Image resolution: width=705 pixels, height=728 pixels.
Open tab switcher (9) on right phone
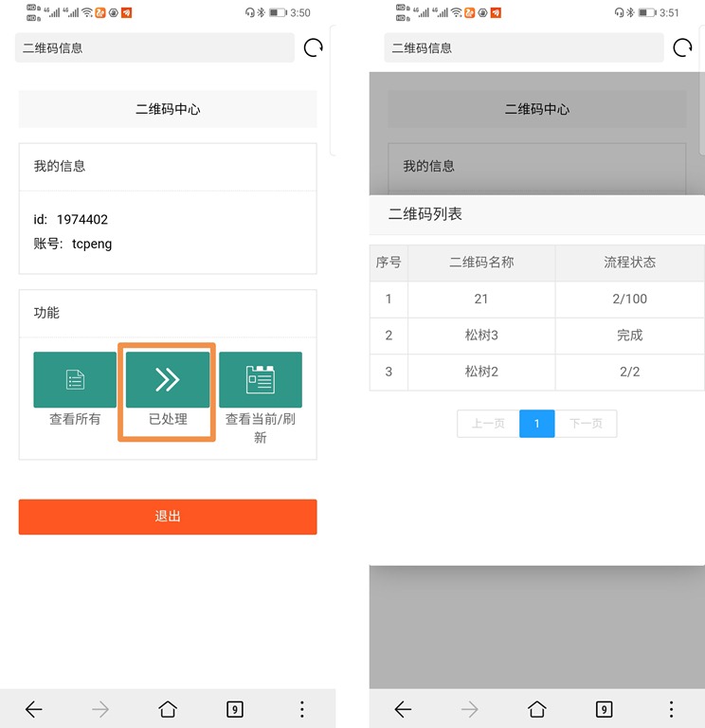tap(604, 709)
